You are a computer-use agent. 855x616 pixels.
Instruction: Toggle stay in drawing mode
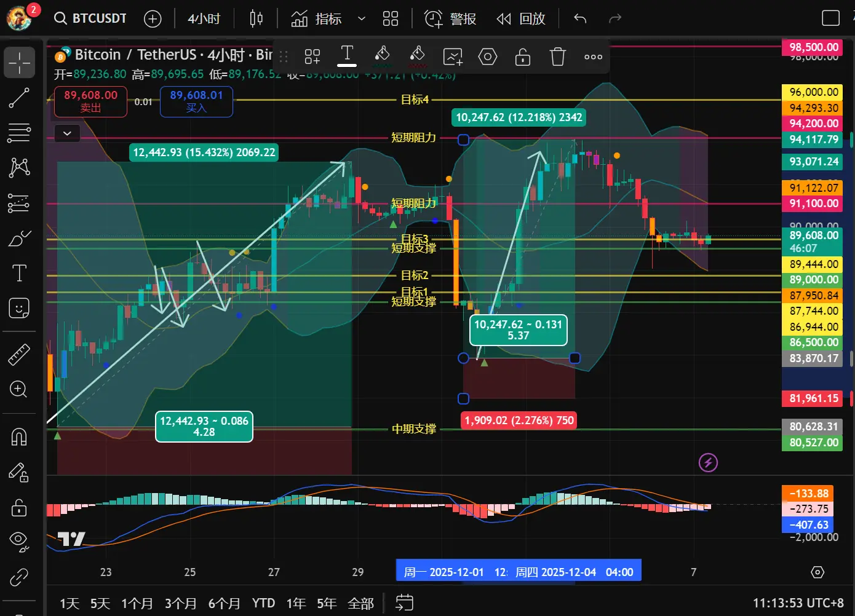(19, 472)
